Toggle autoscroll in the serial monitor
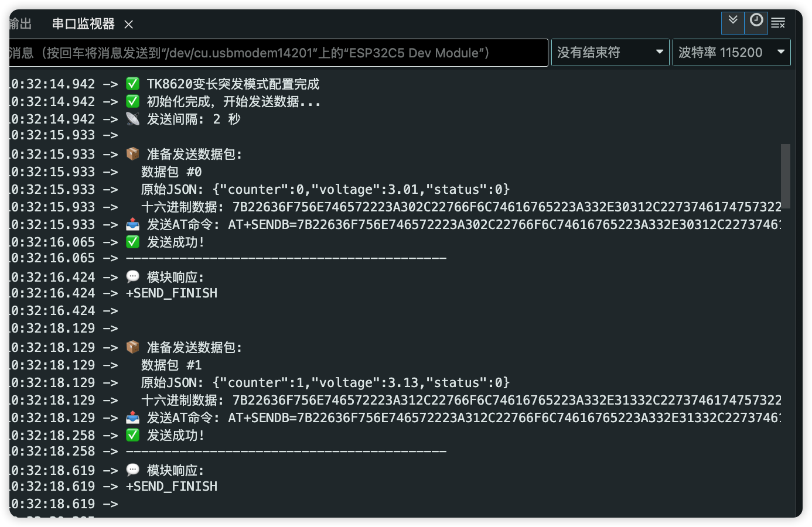 point(732,23)
